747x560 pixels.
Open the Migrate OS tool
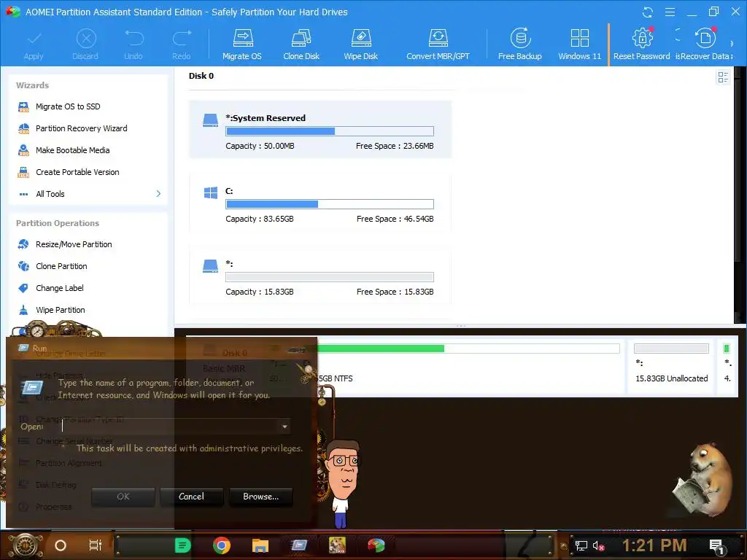click(x=242, y=45)
